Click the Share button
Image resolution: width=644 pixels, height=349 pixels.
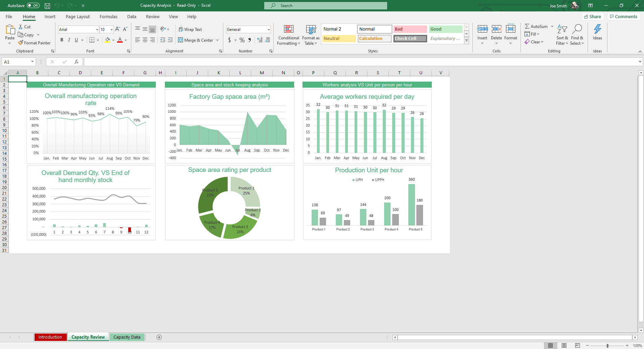593,17
